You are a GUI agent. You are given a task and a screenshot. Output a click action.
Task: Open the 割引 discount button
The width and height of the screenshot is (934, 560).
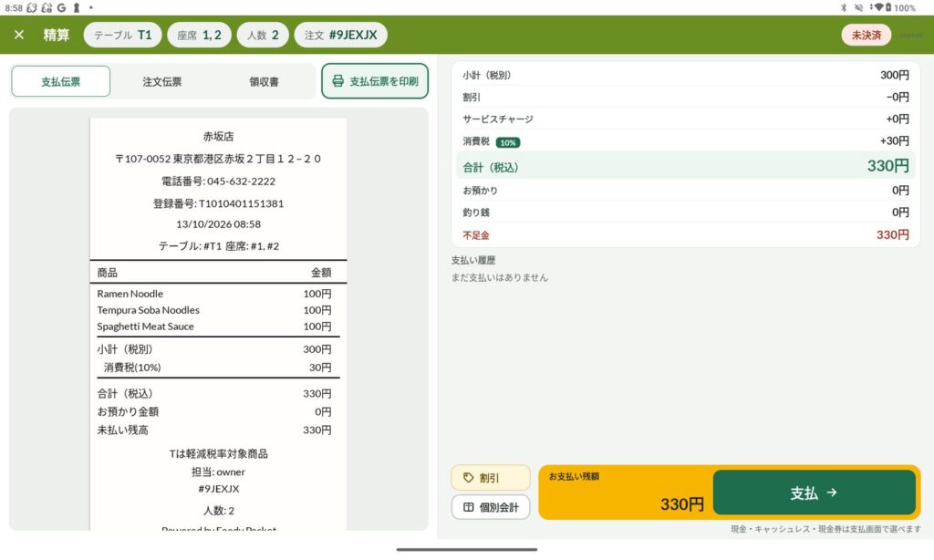[x=490, y=478]
